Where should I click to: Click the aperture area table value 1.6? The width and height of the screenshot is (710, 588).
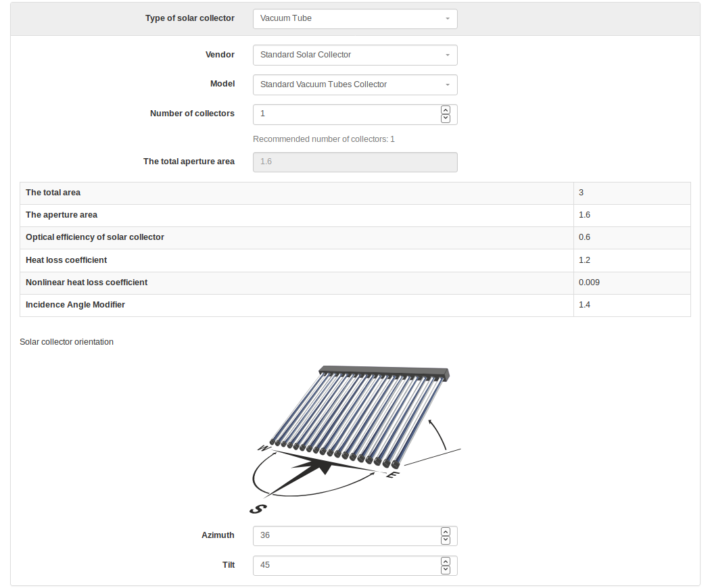pos(585,214)
